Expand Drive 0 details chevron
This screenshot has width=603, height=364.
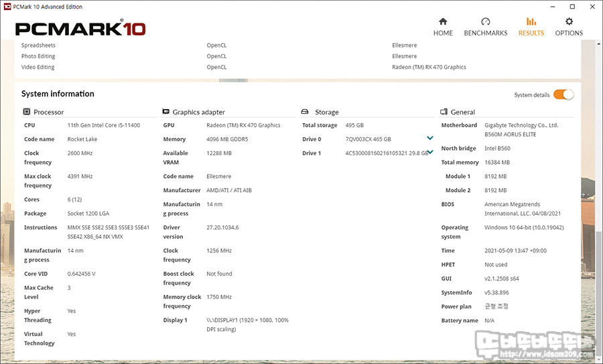pyautogui.click(x=430, y=138)
